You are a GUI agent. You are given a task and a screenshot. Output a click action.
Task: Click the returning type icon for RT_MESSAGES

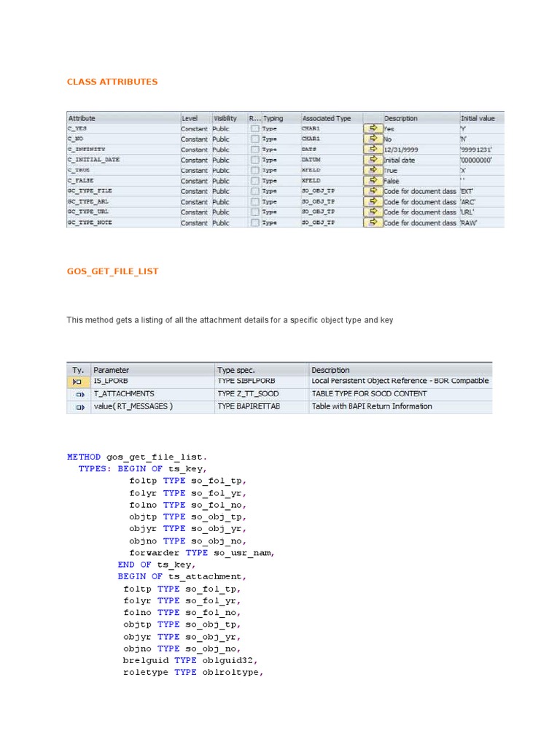[x=79, y=407]
